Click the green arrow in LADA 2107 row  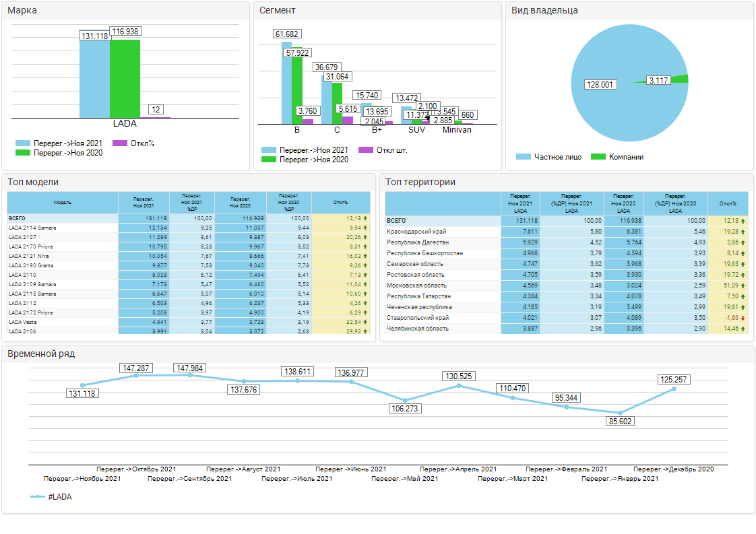coord(365,237)
